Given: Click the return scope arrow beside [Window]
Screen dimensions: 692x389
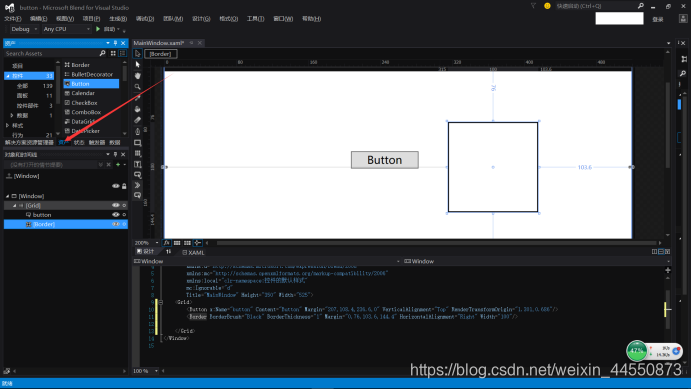Looking at the screenshot, I should click(x=9, y=176).
